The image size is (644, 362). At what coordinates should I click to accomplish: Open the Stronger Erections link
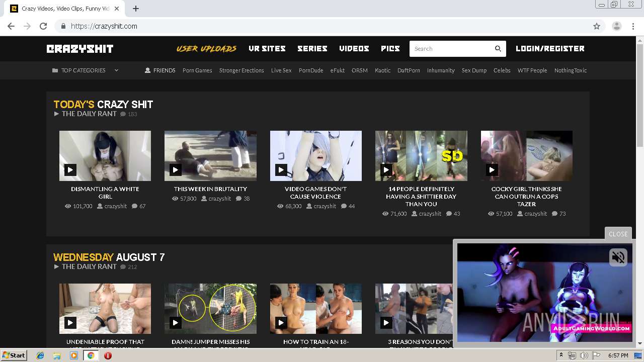pos(242,70)
